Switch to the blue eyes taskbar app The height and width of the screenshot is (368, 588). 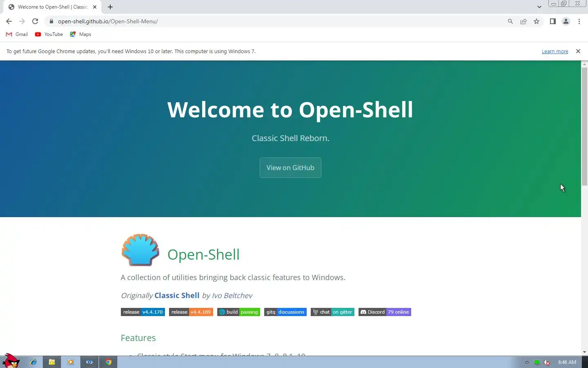[89, 362]
